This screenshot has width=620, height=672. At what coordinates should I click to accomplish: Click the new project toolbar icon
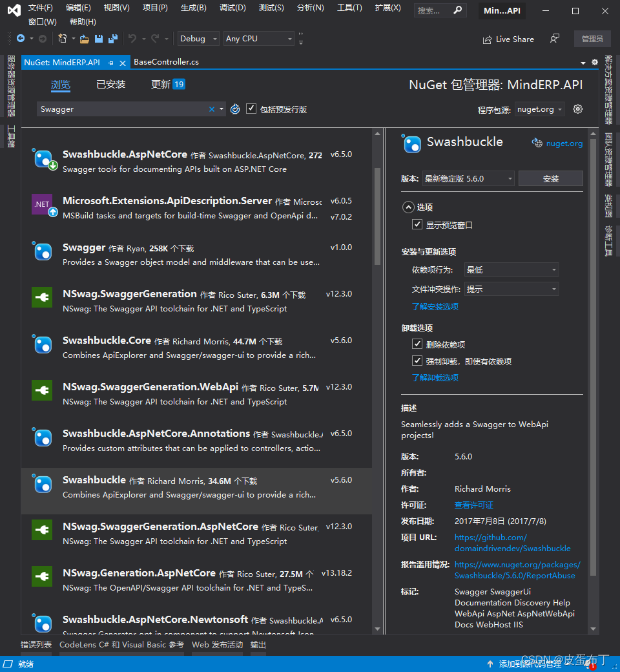63,39
